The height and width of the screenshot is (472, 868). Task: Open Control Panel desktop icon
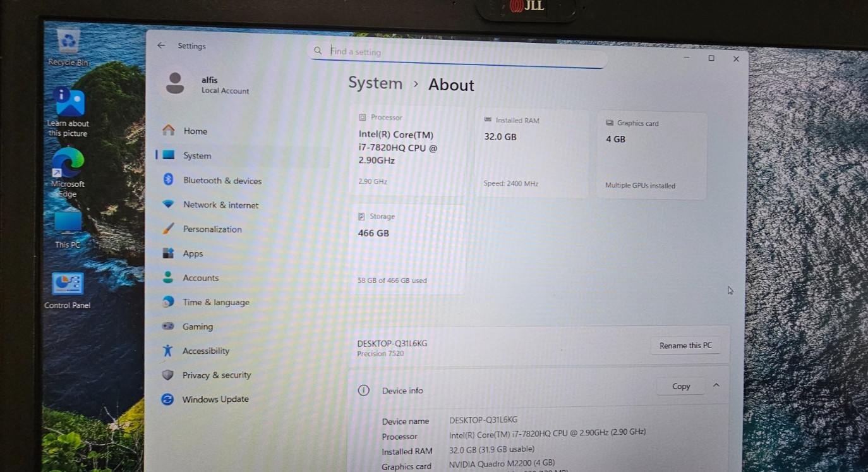tap(68, 290)
